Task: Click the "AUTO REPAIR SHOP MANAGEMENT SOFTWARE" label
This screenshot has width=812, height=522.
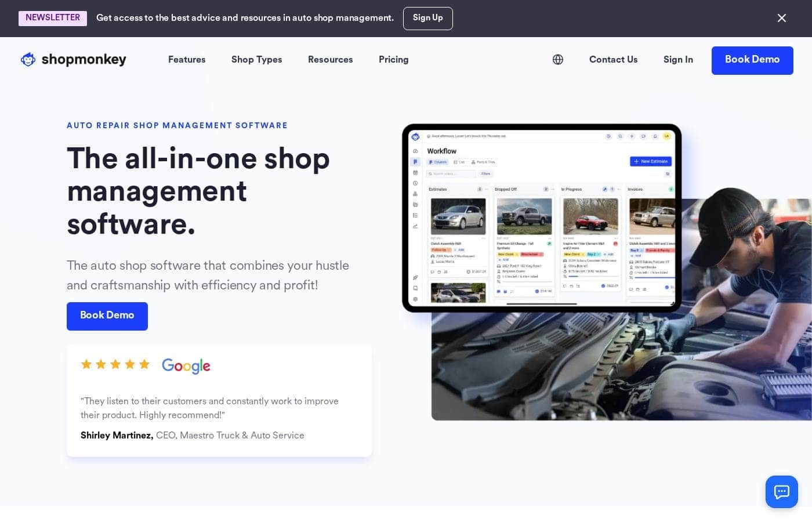Action: coord(177,126)
